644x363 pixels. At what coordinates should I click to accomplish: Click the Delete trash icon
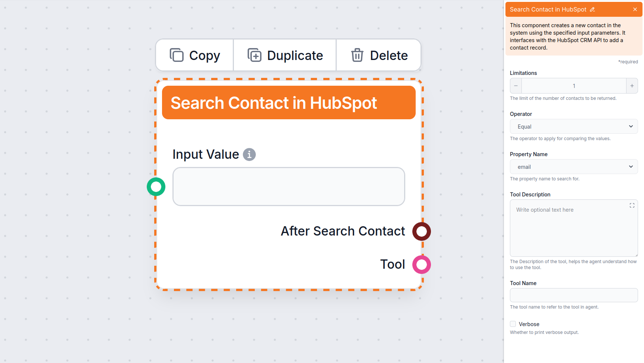tap(357, 55)
